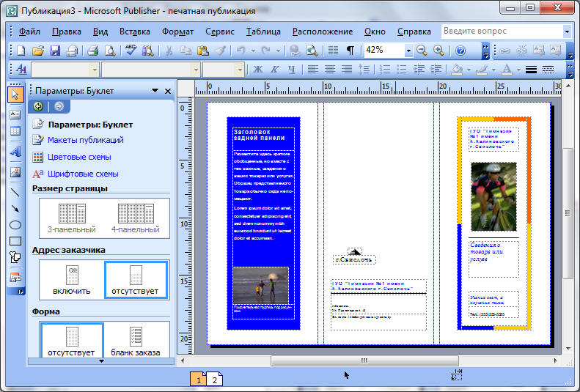
Task: Open the Правка menu
Action: pyautogui.click(x=67, y=32)
